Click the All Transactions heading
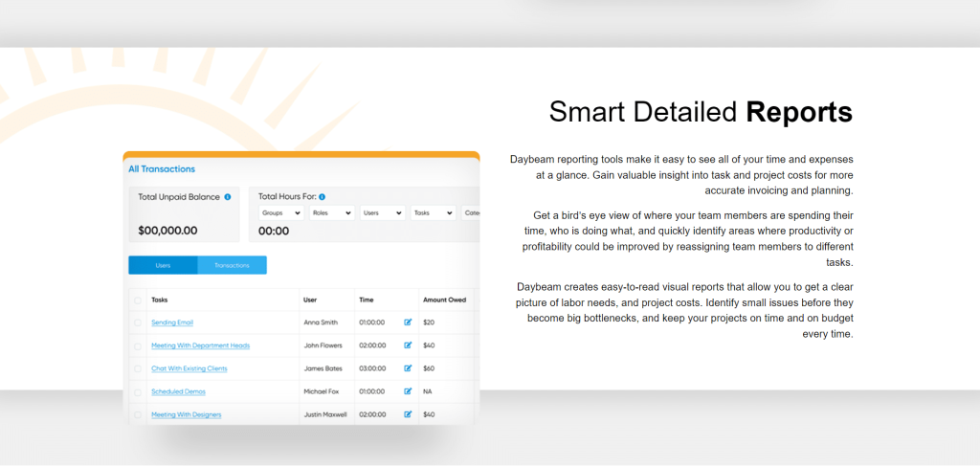Viewport: 980px width, 466px height. tap(162, 169)
